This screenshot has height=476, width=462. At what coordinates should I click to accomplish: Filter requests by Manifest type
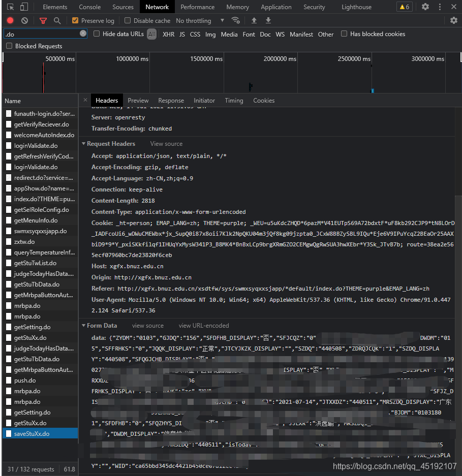click(x=301, y=35)
